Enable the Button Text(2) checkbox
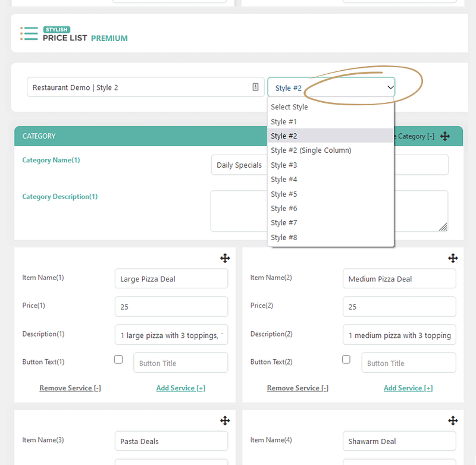The width and height of the screenshot is (476, 465). [x=346, y=359]
